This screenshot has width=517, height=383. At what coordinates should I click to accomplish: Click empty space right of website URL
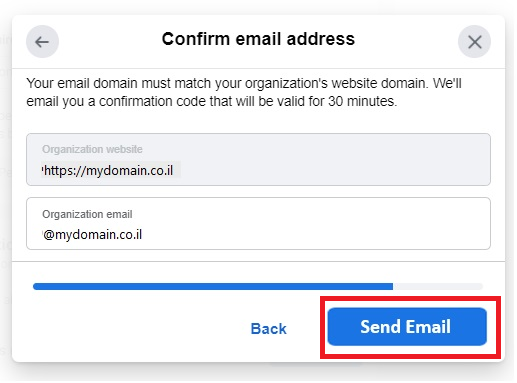(333, 171)
